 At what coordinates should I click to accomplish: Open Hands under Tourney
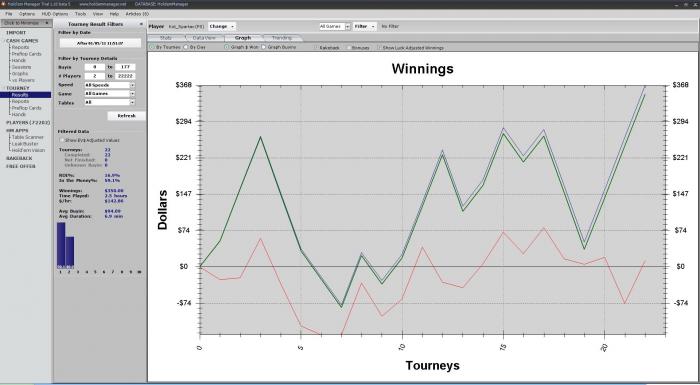click(x=18, y=114)
